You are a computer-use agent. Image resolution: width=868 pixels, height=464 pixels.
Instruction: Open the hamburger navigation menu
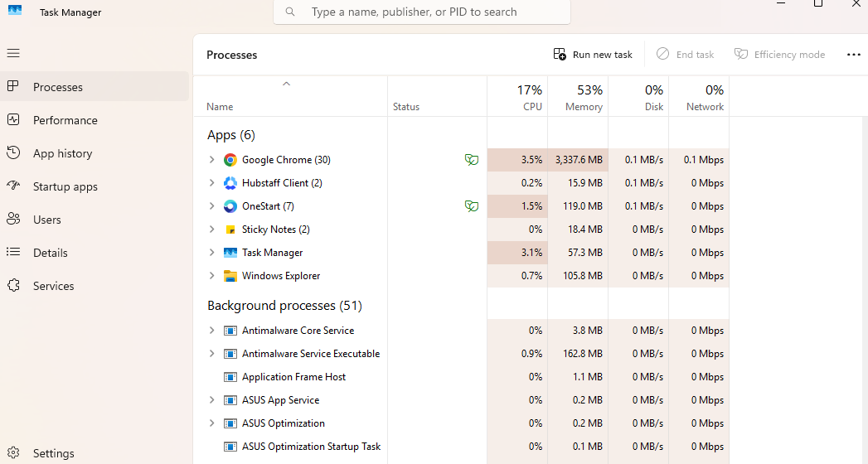pyautogui.click(x=13, y=53)
